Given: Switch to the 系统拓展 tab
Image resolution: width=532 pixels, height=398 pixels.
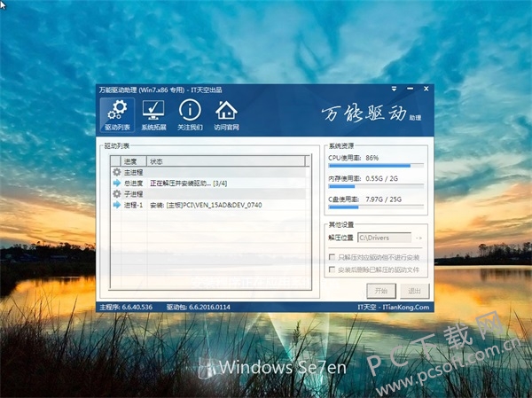Looking at the screenshot, I should click(153, 115).
